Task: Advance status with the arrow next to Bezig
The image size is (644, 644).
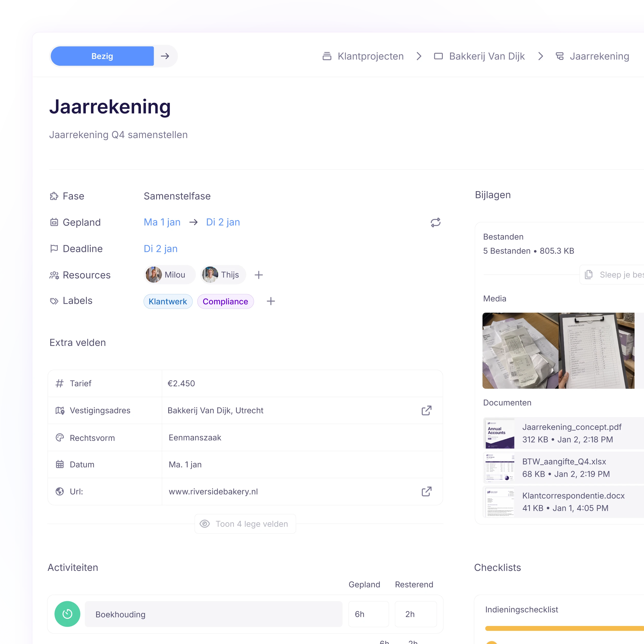Action: tap(165, 56)
